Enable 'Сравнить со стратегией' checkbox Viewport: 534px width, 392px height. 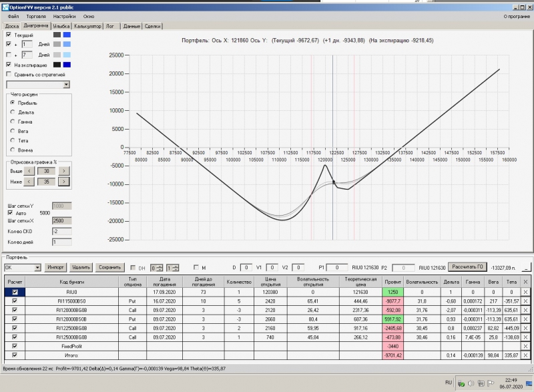(8, 75)
